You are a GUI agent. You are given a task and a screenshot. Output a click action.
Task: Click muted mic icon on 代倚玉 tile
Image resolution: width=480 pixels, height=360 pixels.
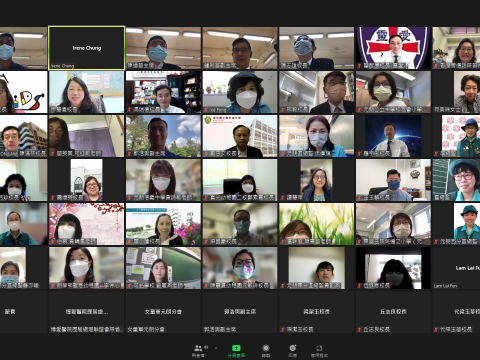pos(436,329)
